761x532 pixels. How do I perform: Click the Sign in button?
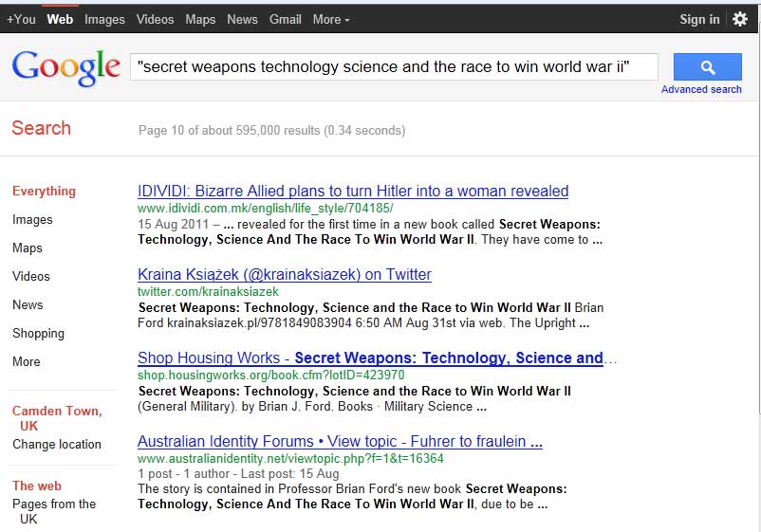(699, 19)
